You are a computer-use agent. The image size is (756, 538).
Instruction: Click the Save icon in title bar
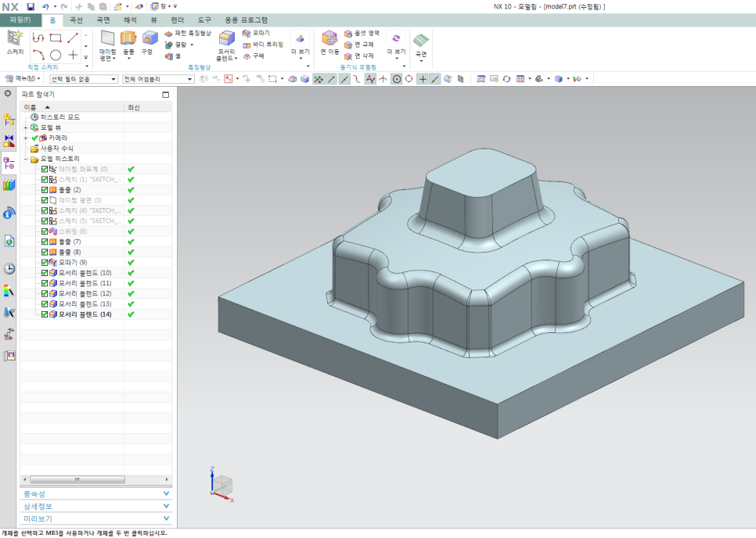click(31, 6)
